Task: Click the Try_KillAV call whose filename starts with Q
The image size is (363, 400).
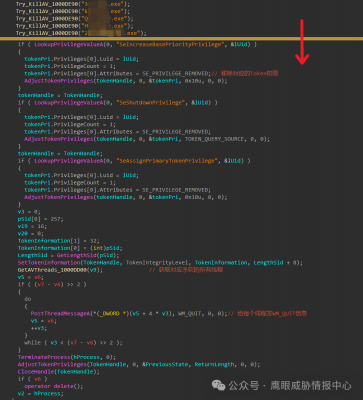Action: [x=75, y=19]
